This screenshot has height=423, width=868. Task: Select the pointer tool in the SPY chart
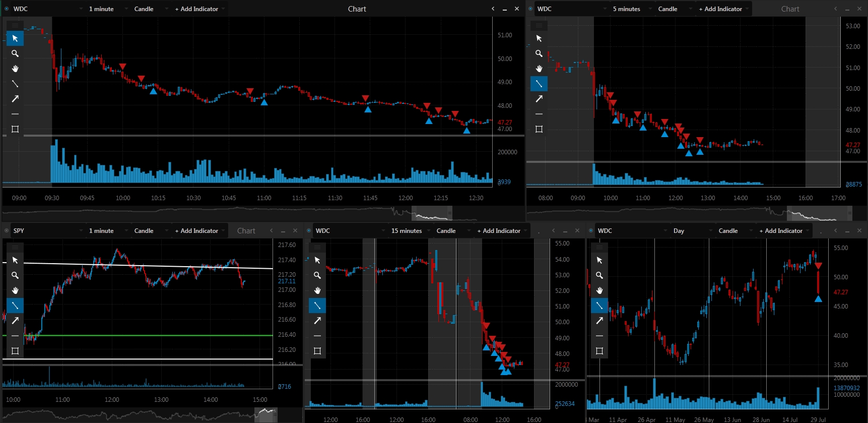click(x=15, y=260)
